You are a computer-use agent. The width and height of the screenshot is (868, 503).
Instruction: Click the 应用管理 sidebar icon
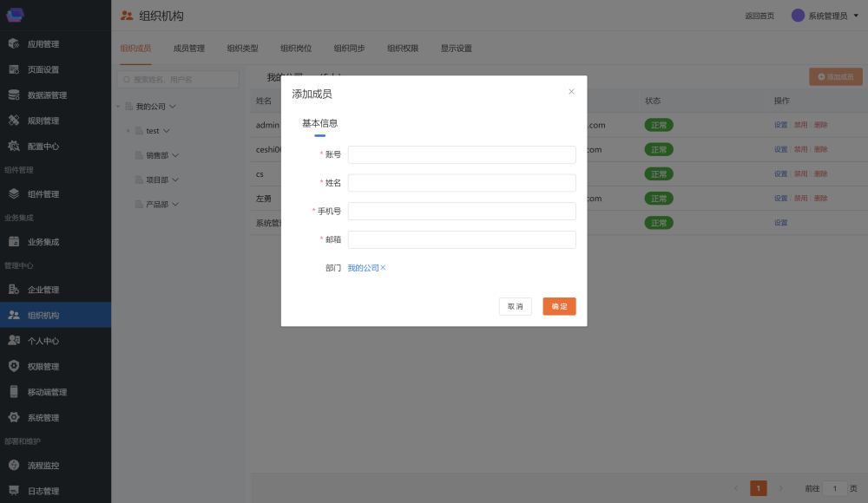(x=14, y=44)
